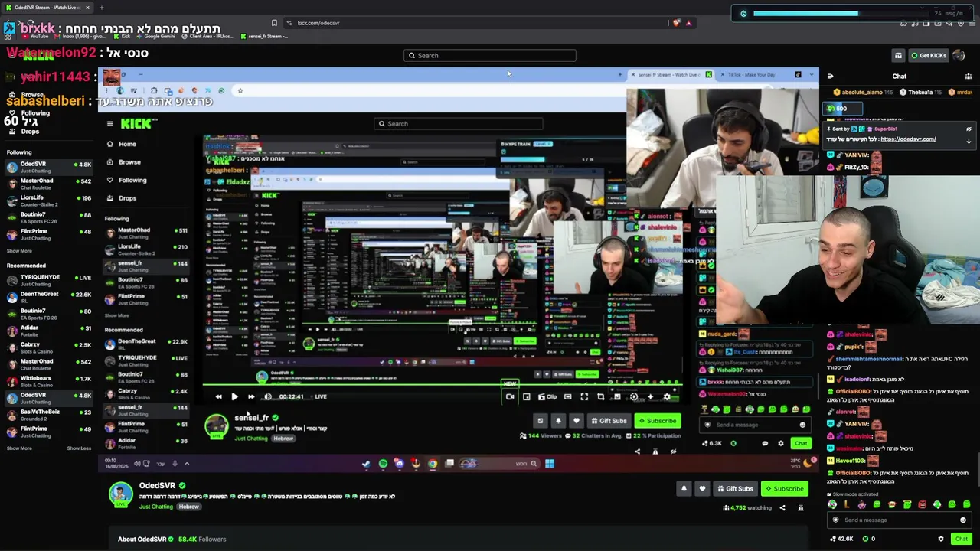
Task: Click LIVE indicator in streamed player
Action: [x=321, y=397]
